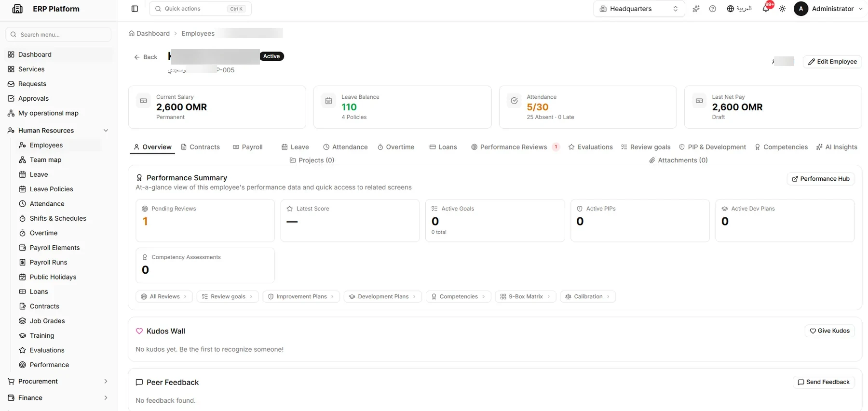Open Payroll Runs in sidebar
The width and height of the screenshot is (868, 411).
59,262
